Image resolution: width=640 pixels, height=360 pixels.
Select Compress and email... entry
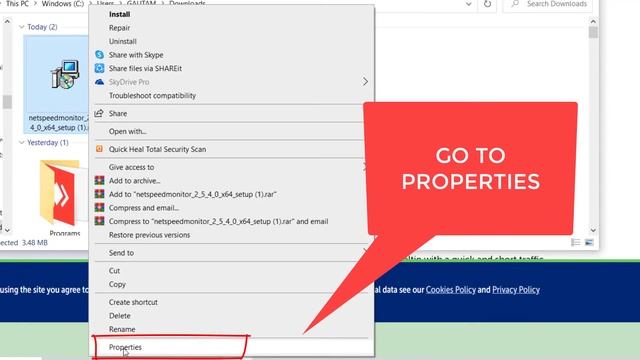pos(144,208)
